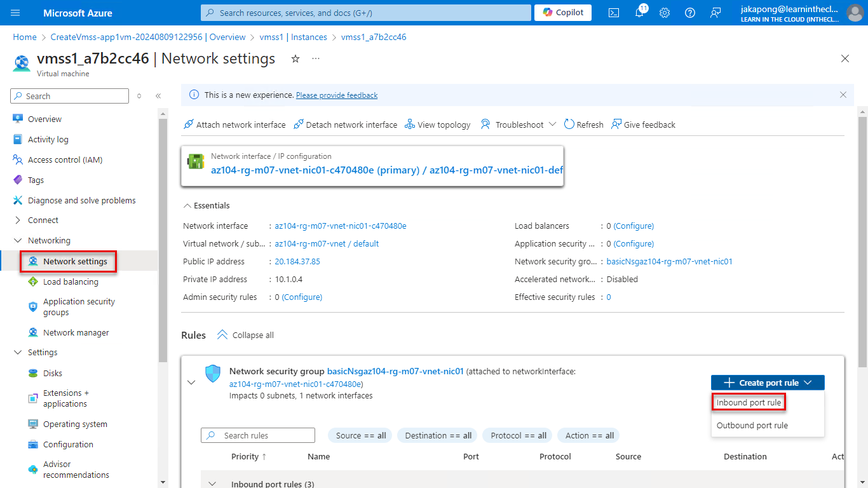Open basicNsgaz104-rg-m07-vnet-nic01 in Essentials

[670, 261]
